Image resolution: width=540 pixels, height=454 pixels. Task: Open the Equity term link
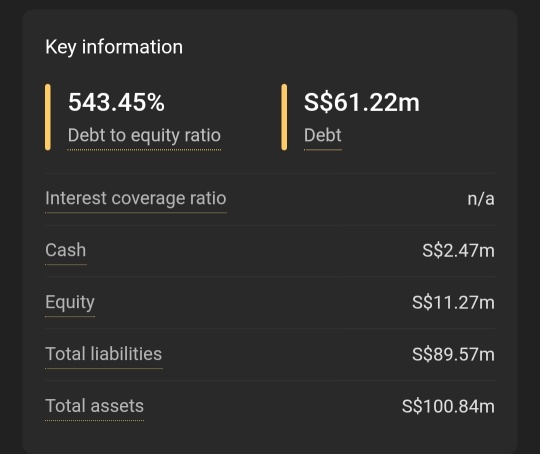(x=70, y=302)
